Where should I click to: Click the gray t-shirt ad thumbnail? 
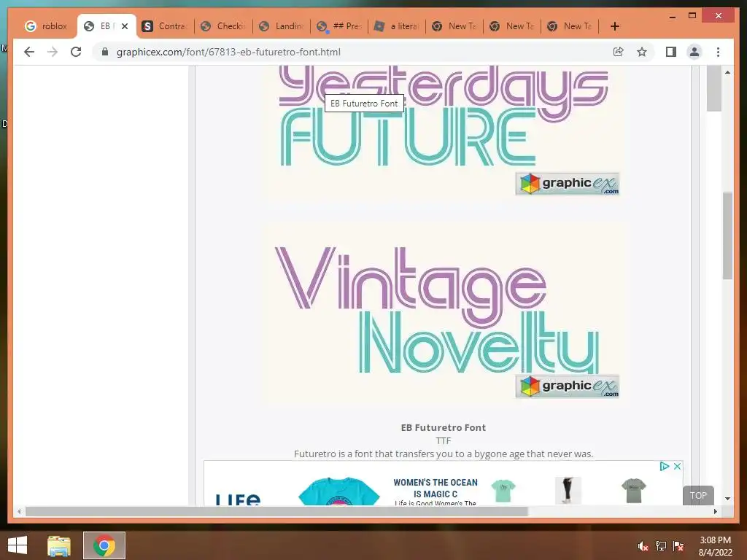(634, 491)
